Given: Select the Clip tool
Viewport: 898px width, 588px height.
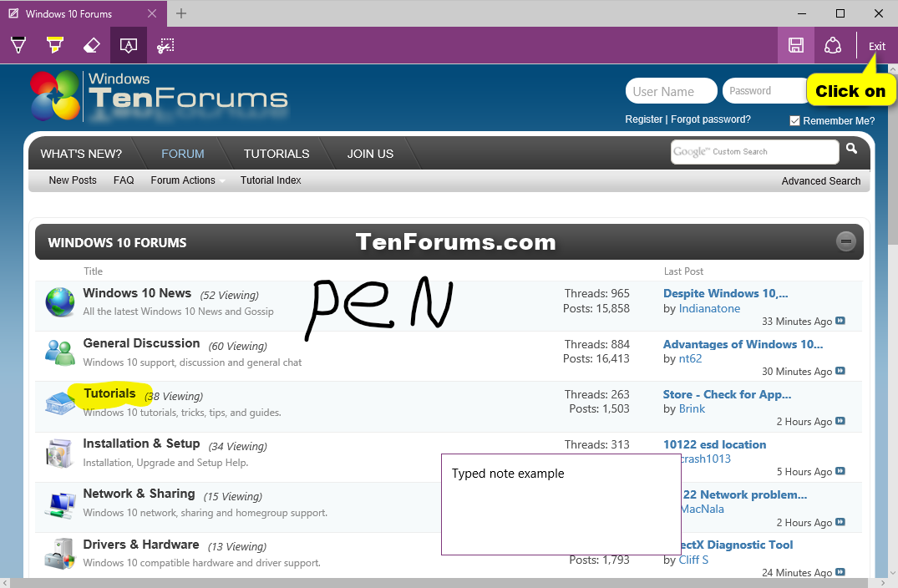Looking at the screenshot, I should (165, 45).
